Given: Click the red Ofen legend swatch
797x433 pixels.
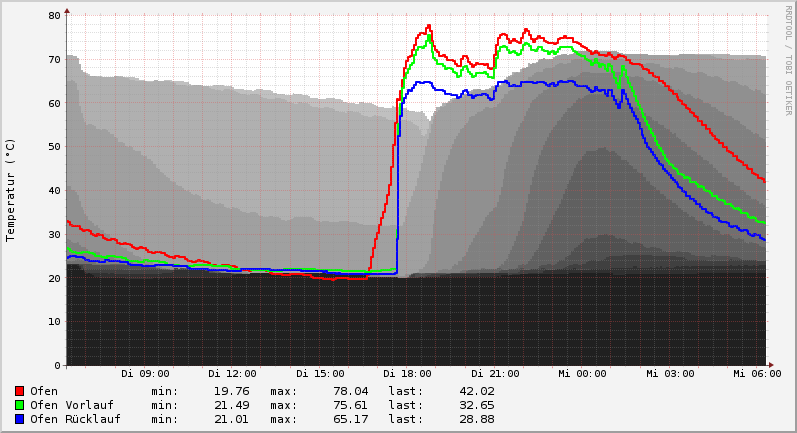Looking at the screenshot, I should (19, 391).
